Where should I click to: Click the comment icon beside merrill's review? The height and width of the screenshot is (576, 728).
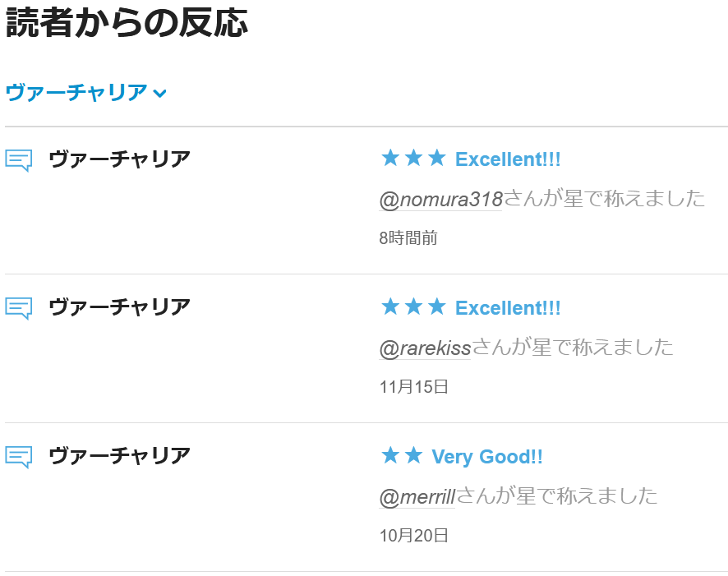19,456
